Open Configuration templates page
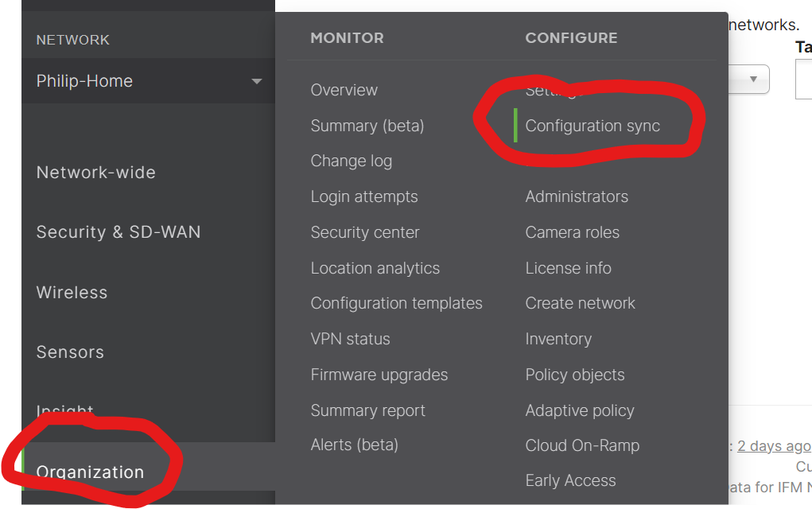 pos(397,303)
